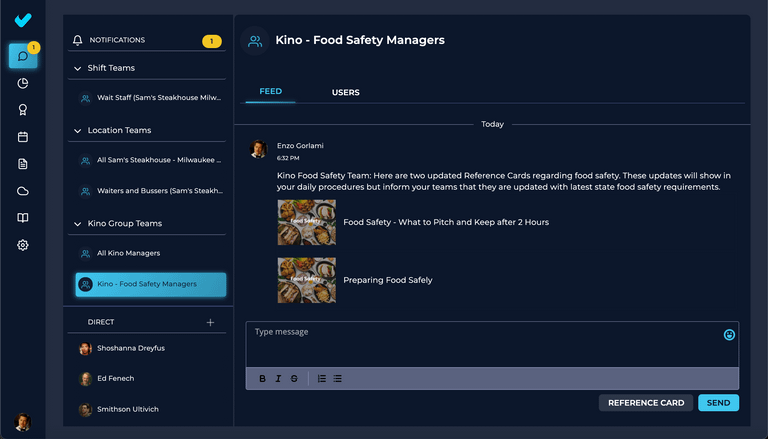Click the award badge sidebar icon
The height and width of the screenshot is (439, 768).
coord(23,110)
